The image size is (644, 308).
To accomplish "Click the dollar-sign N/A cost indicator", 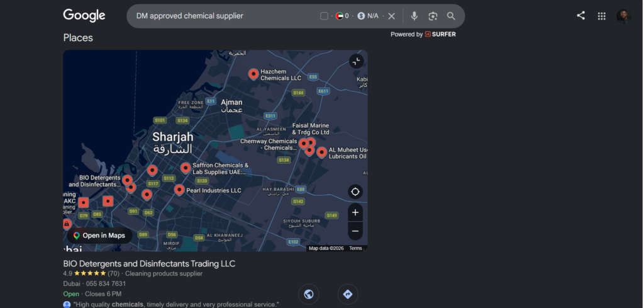I will [x=367, y=16].
